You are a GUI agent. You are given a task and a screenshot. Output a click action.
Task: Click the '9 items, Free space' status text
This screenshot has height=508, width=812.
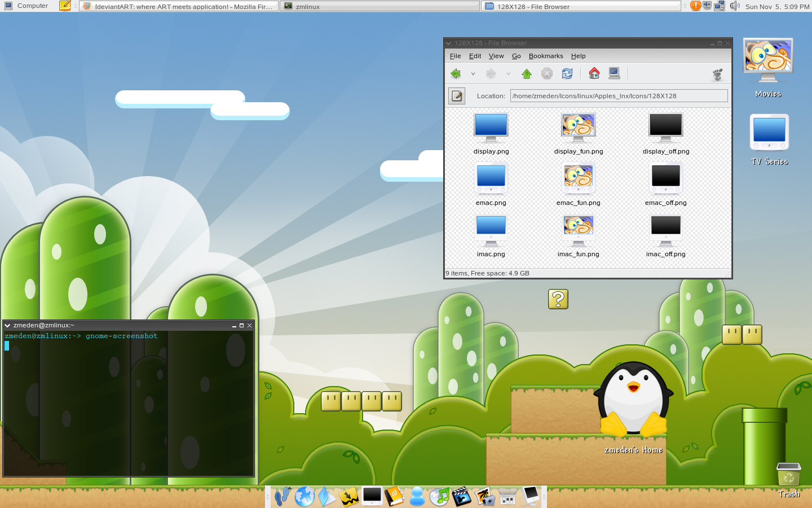click(x=488, y=273)
